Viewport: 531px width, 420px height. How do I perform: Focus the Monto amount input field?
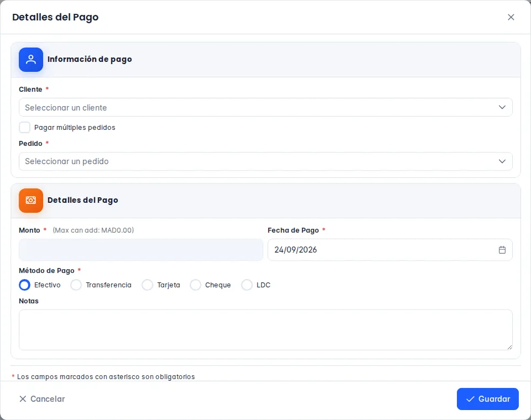pyautogui.click(x=141, y=250)
